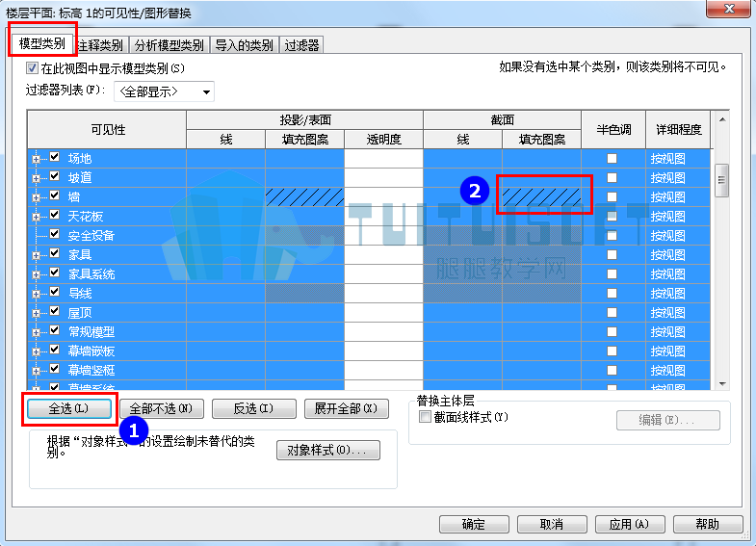
Task: Expand the 屋顶 category tree node
Action: coord(37,313)
